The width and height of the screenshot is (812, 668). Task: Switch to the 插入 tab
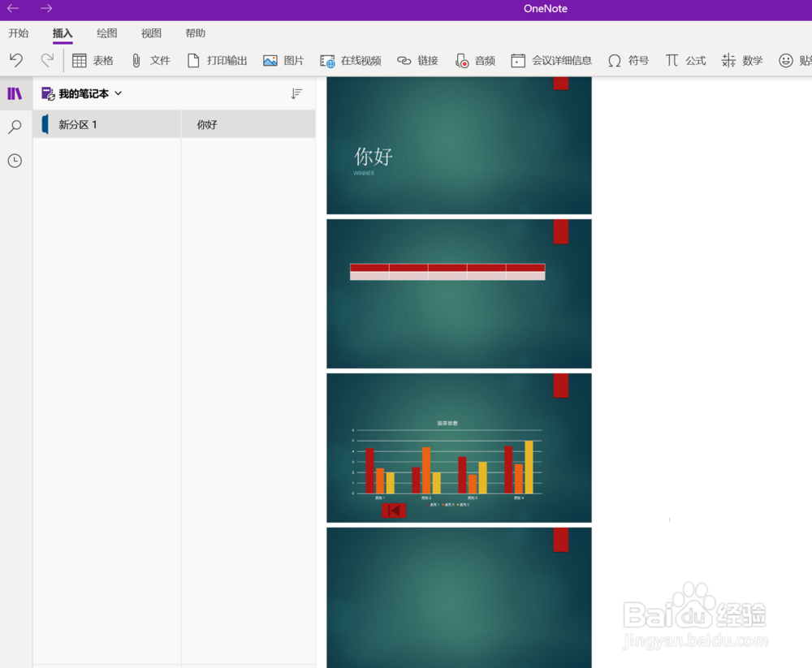coord(63,33)
